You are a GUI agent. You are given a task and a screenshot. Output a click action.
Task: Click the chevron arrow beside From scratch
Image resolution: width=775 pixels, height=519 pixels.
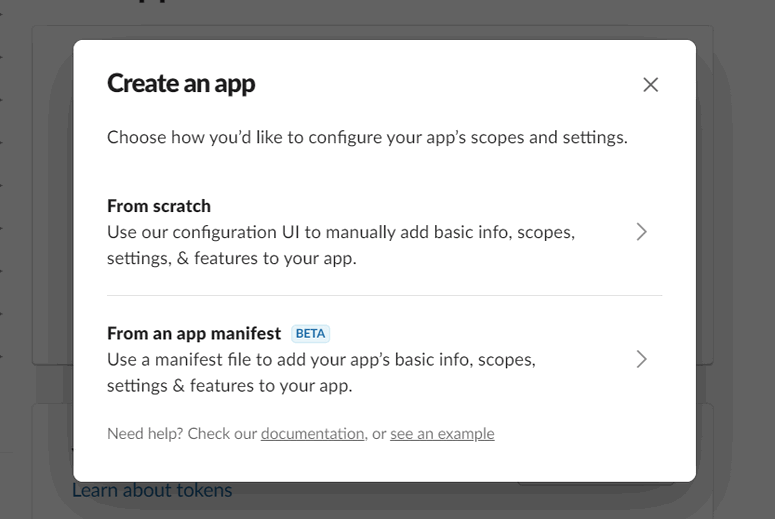[x=642, y=232]
